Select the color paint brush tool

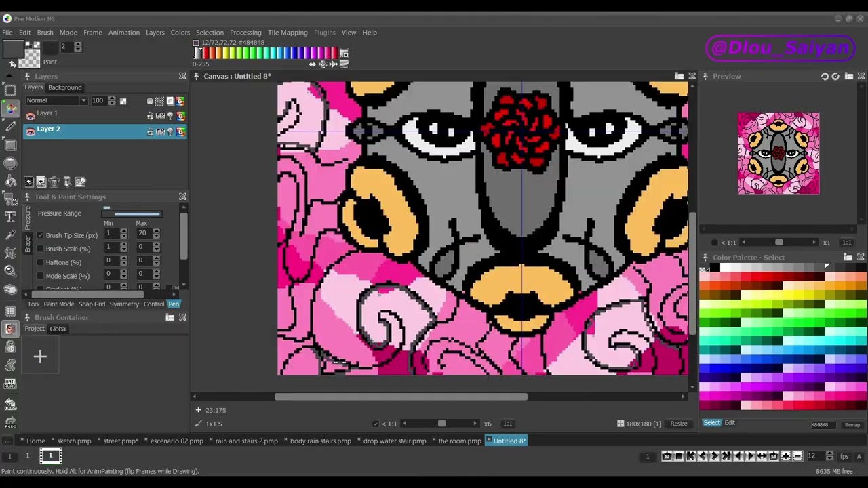pyautogui.click(x=10, y=108)
